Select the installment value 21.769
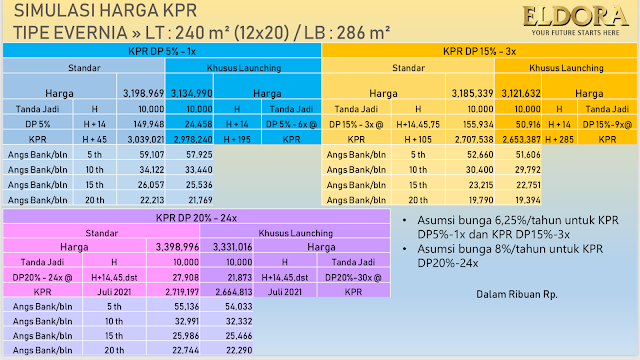The height and width of the screenshot is (360, 640). [200, 200]
